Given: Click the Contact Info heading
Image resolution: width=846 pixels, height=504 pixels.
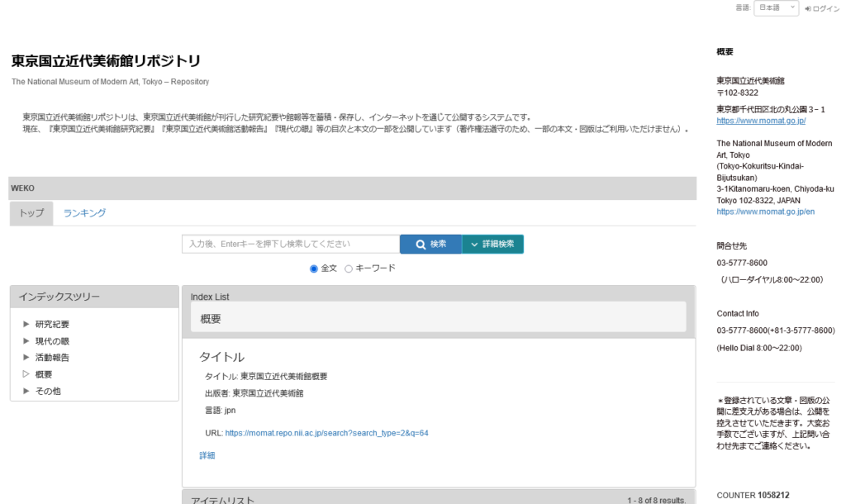Looking at the screenshot, I should [738, 313].
